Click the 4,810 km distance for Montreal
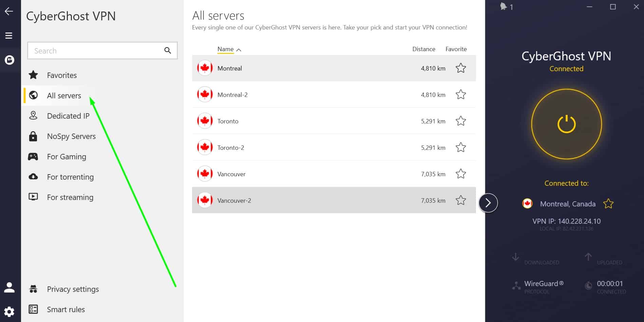 coord(433,68)
